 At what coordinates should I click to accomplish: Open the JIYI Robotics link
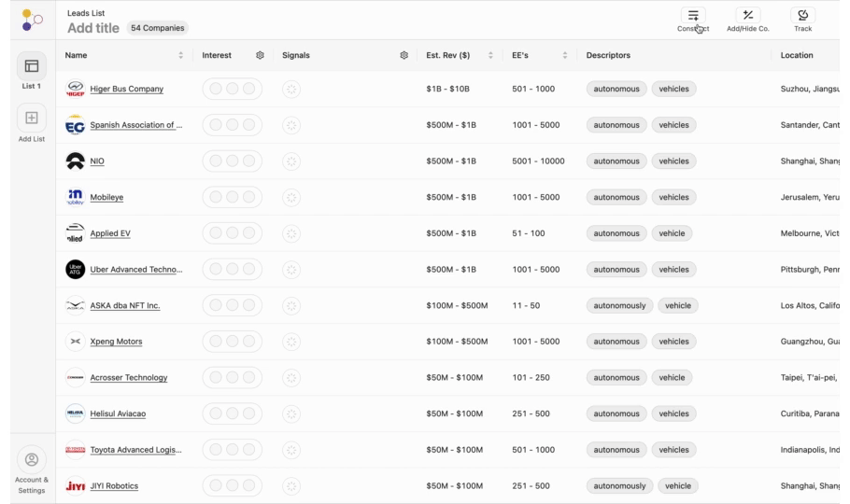click(x=114, y=486)
